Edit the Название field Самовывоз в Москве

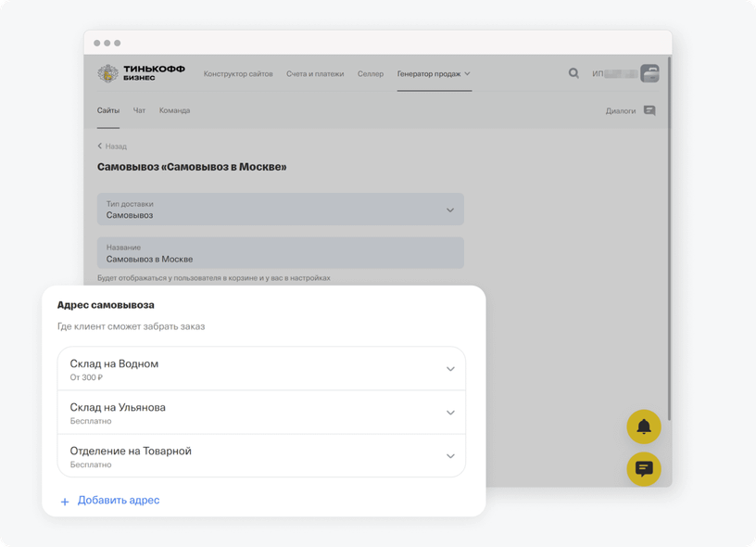coord(281,253)
